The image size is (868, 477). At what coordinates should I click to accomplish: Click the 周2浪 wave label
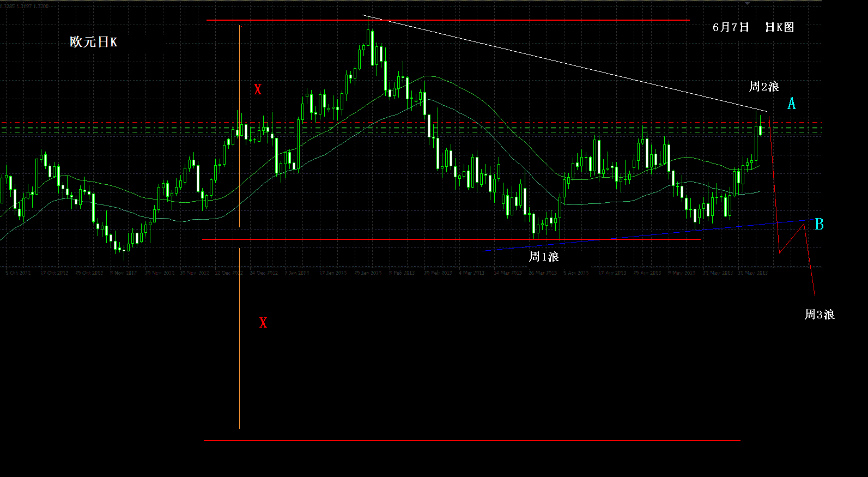(764, 87)
